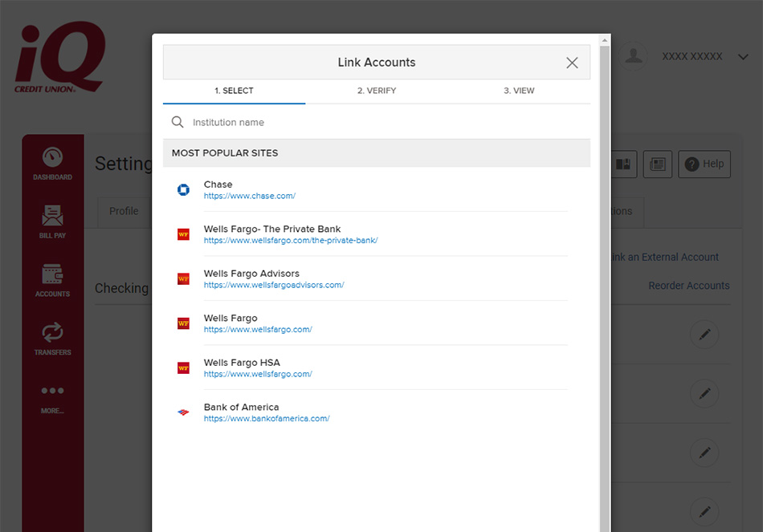Open Bill Pay in the sidebar
Viewport: 763px width, 532px height.
[x=52, y=222]
